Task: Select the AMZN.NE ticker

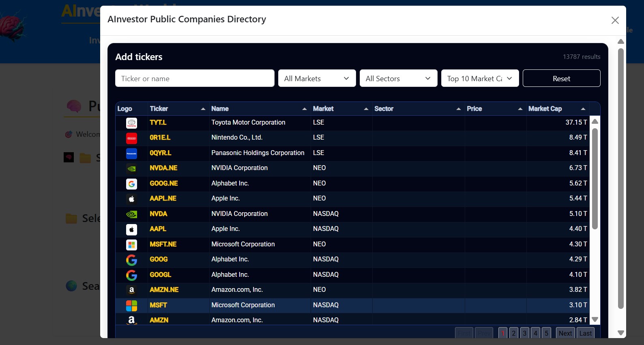Action: 164,290
